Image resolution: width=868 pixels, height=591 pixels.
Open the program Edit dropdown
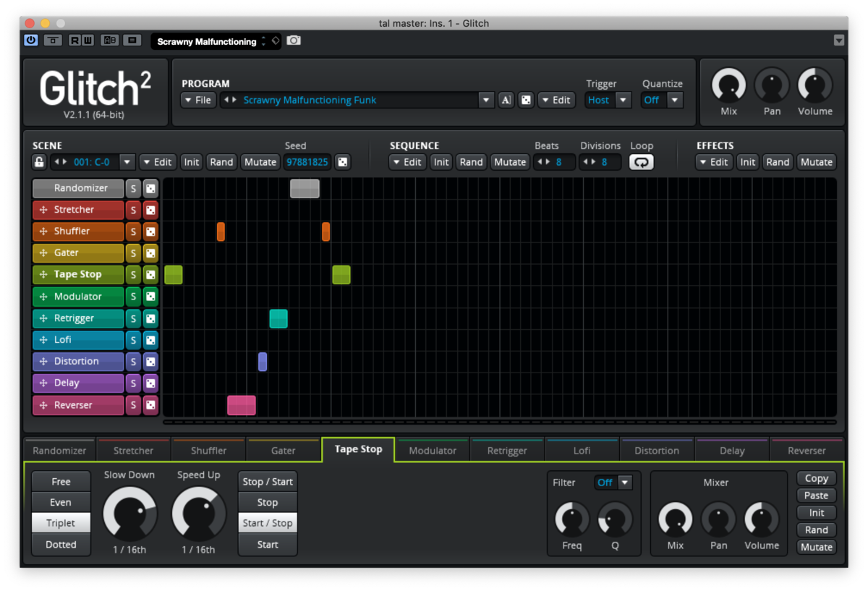(556, 100)
